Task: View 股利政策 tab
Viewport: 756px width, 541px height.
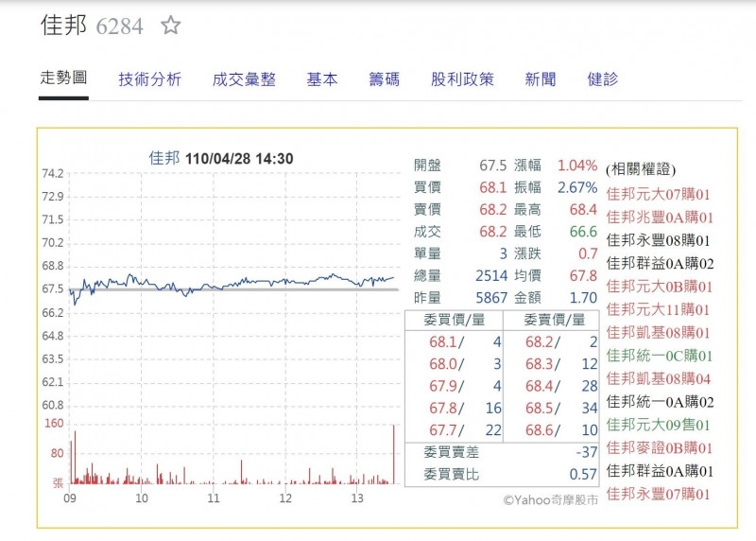Action: coord(462,79)
